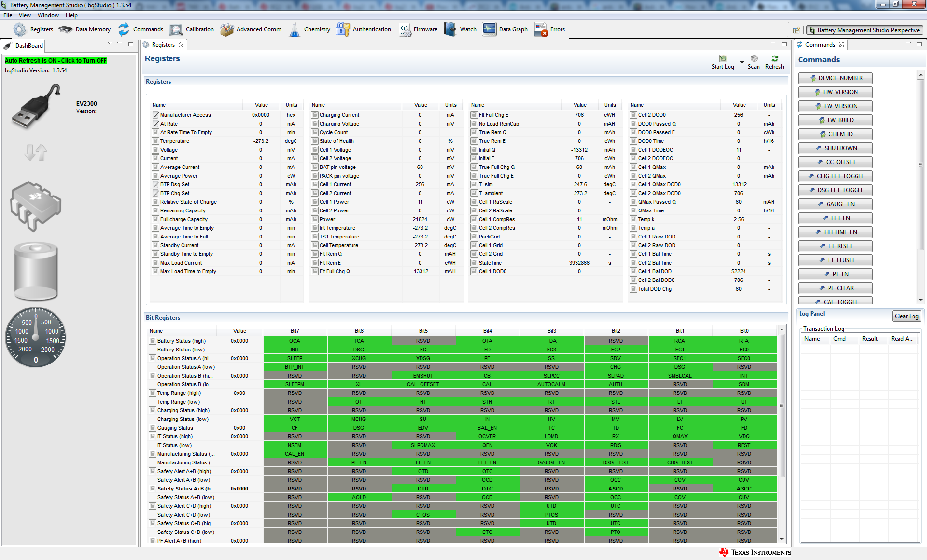Open the Watch icon

click(x=450, y=29)
